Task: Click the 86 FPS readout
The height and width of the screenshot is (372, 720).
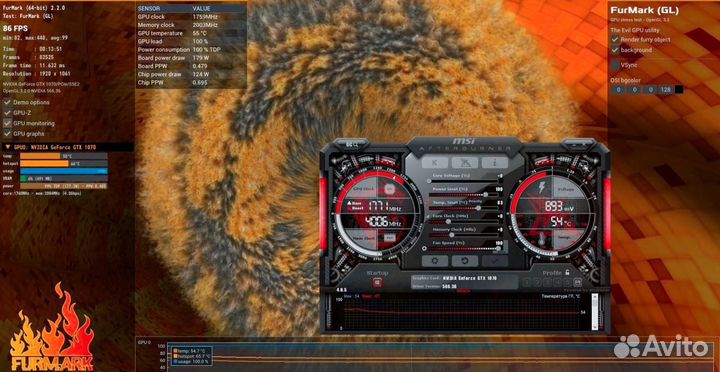Action: coord(16,28)
